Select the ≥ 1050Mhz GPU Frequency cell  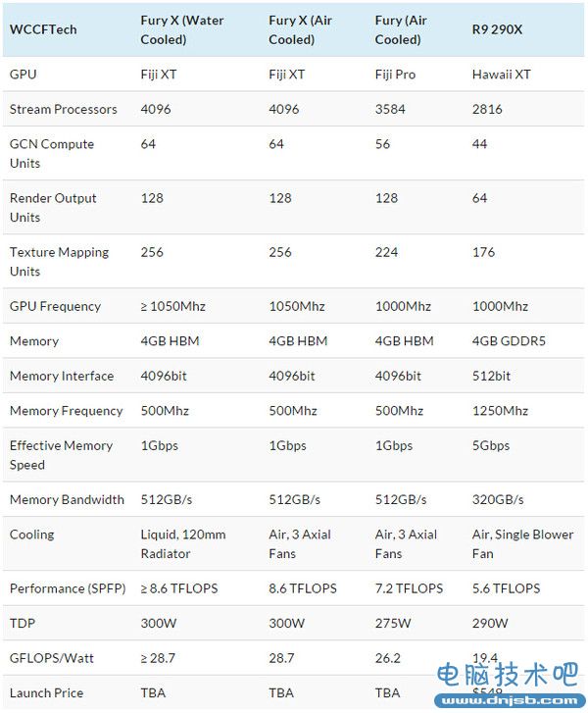click(x=173, y=306)
